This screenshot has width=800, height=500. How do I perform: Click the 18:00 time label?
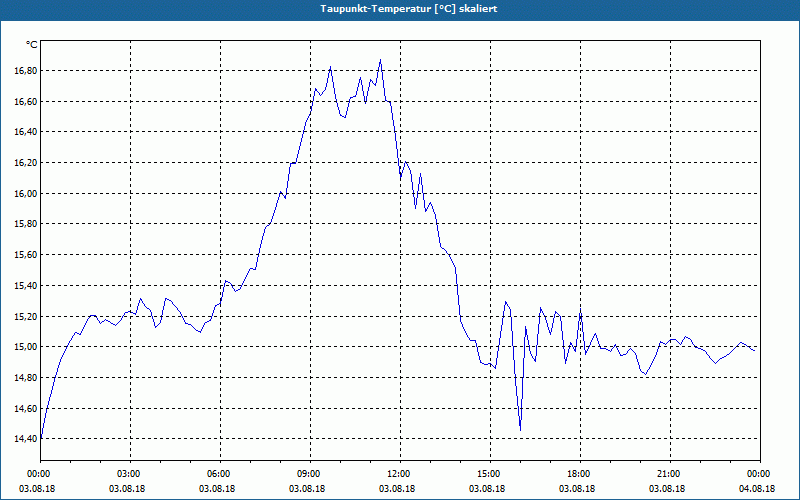click(x=581, y=474)
